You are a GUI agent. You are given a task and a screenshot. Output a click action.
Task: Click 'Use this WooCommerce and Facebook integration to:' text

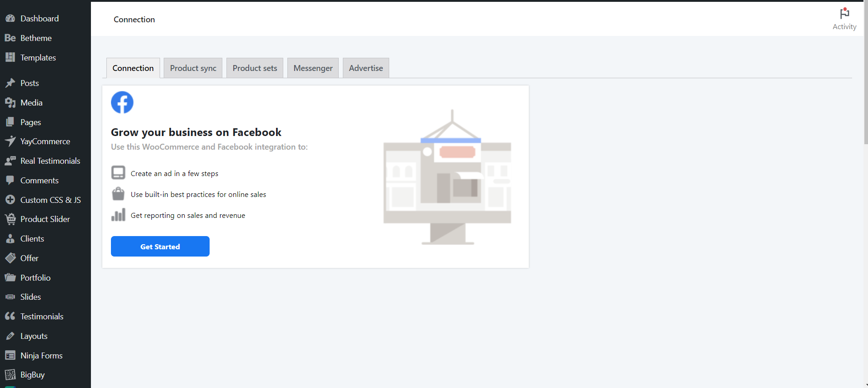pos(209,147)
